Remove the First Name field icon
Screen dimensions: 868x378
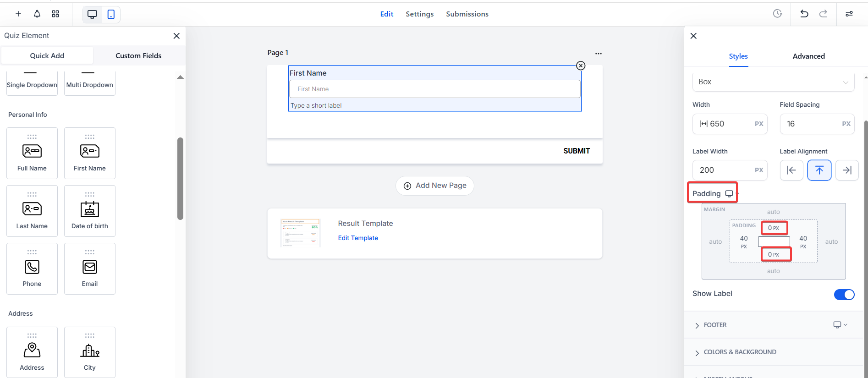pos(581,66)
